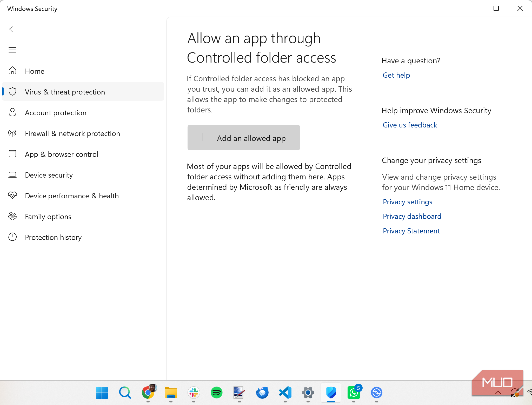Open Privacy dashboard link
Screen dimensions: 532x405
coord(412,216)
